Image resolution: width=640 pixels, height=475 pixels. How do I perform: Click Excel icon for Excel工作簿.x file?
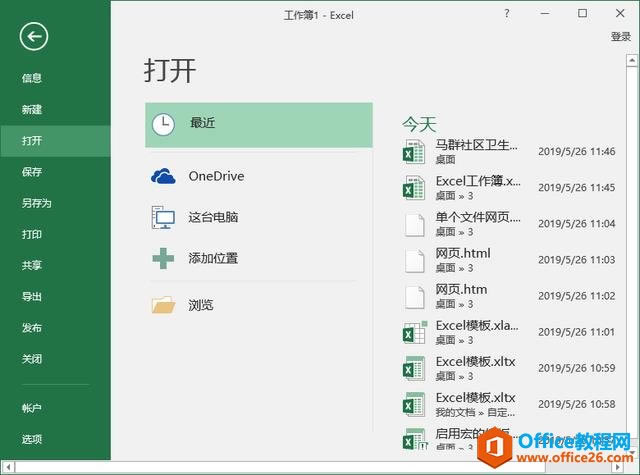click(414, 188)
